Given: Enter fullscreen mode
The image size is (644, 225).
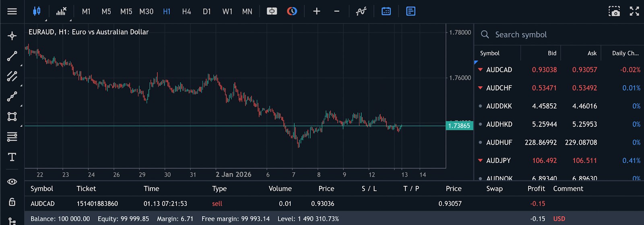Looking at the screenshot, I should click(x=634, y=11).
